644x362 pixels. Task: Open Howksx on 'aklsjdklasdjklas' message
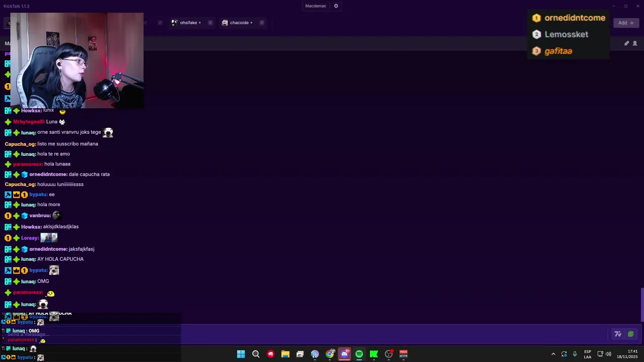(31, 227)
